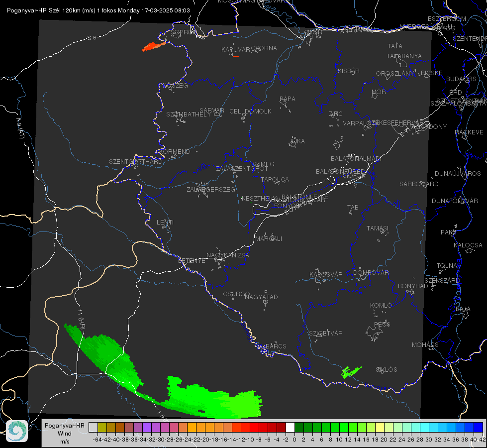Screen dimensions: 487x448
Task: Click the red radar echo near Sopron
Action: pos(153,46)
